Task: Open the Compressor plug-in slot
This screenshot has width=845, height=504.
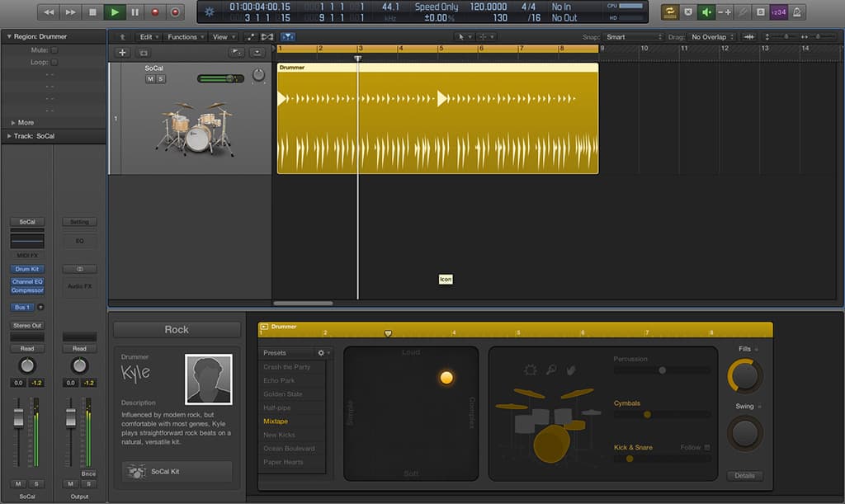Action: point(27,290)
